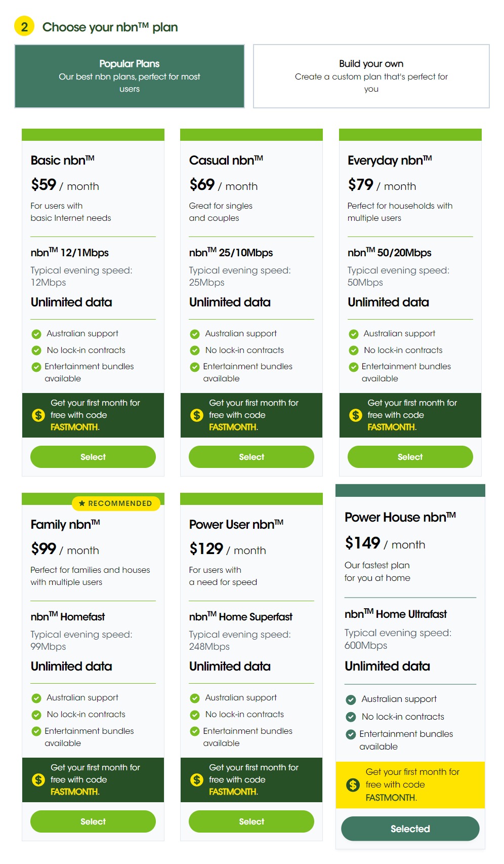The width and height of the screenshot is (504, 864).
Task: Click the checkmark beside Australian support on Basic nbn
Action: pos(36,334)
